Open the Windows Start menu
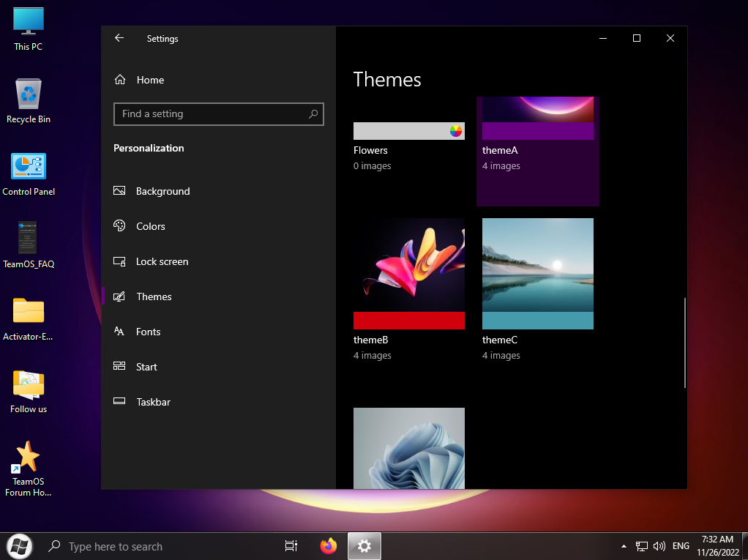748x560 pixels. [19, 546]
